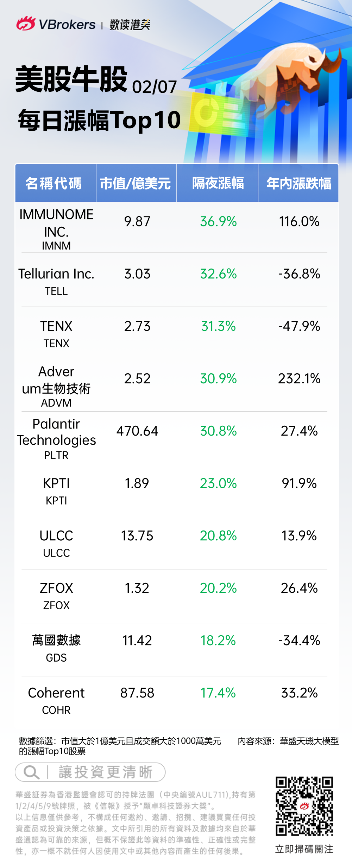Click the Adverum生物技術 ADVM entry

coord(56,386)
